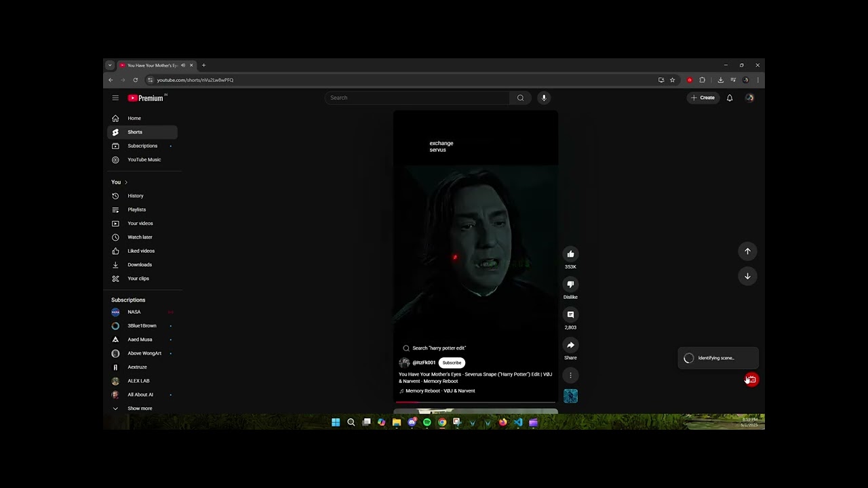Open Chrome downloads
This screenshot has height=488, width=868.
click(x=720, y=80)
